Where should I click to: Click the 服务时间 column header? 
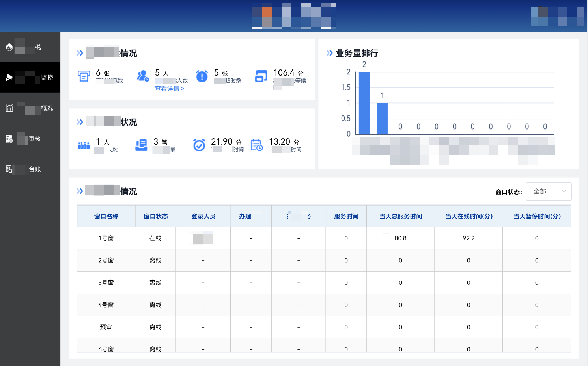[346, 216]
